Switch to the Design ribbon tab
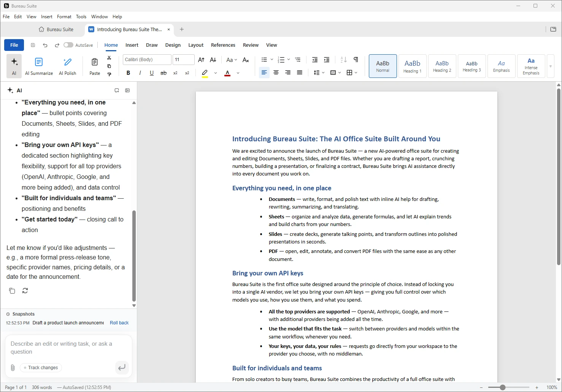 pyautogui.click(x=173, y=45)
